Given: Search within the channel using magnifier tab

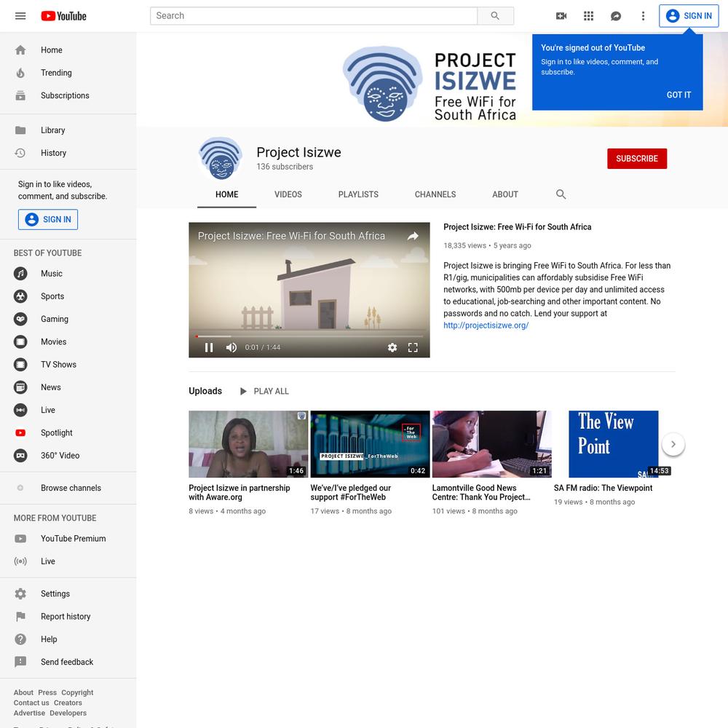Looking at the screenshot, I should pyautogui.click(x=561, y=194).
